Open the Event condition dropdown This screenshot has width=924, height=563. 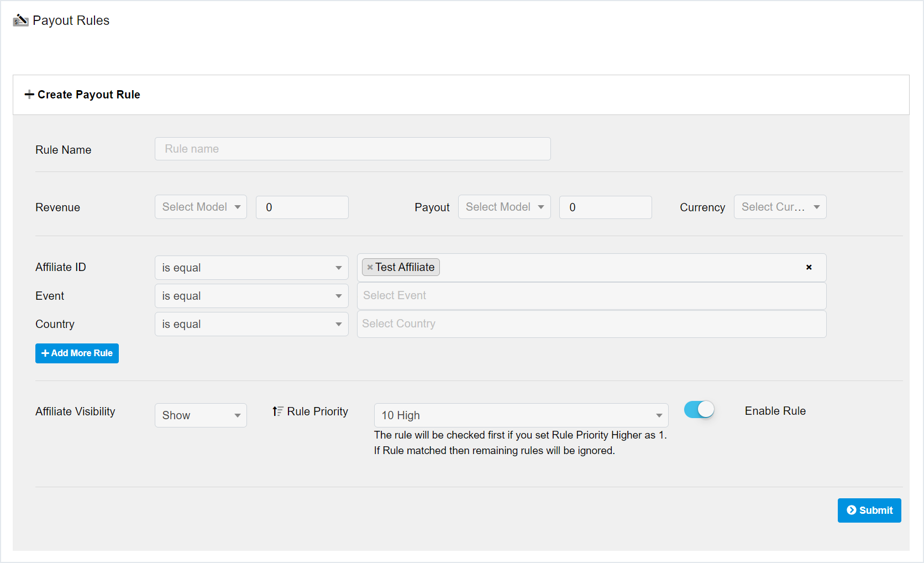pyautogui.click(x=251, y=296)
